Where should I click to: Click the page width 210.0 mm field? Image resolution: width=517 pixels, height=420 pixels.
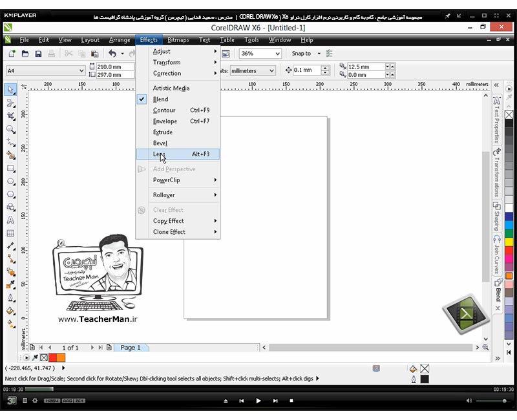(x=115, y=67)
